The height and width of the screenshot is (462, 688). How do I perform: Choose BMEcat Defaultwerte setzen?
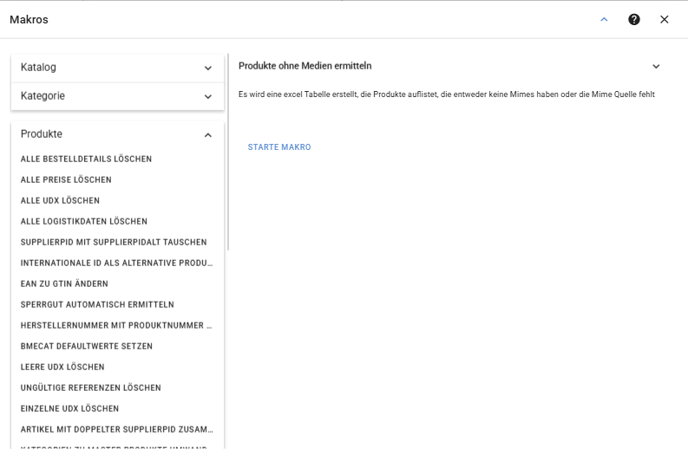click(x=86, y=346)
